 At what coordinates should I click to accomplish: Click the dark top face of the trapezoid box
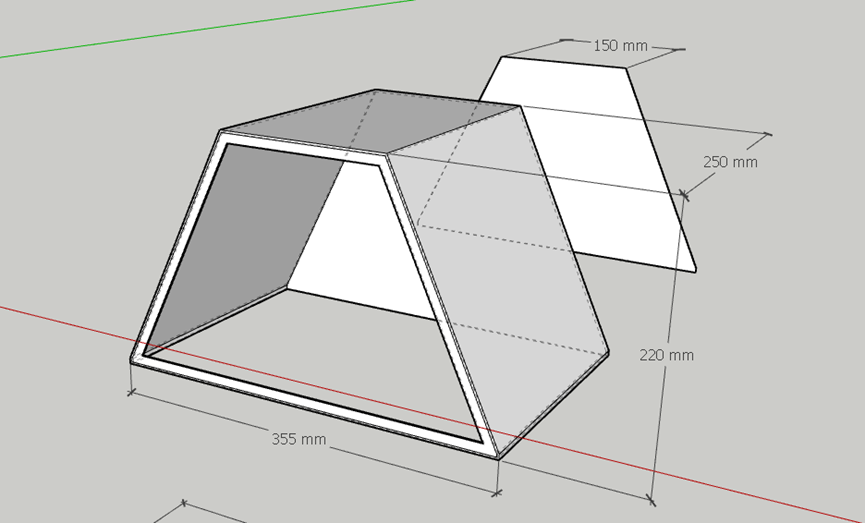370,121
